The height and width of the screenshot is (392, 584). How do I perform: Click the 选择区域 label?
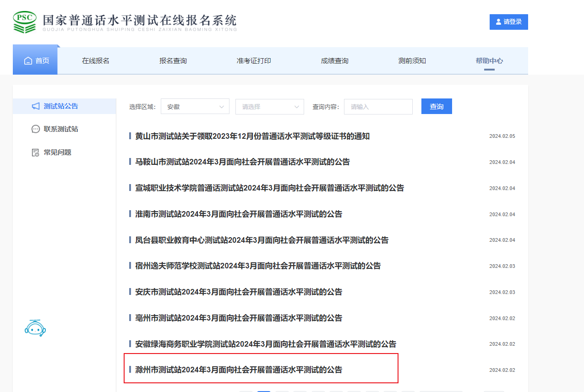tap(142, 107)
